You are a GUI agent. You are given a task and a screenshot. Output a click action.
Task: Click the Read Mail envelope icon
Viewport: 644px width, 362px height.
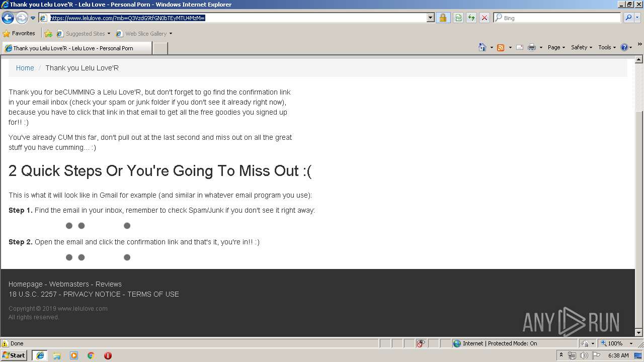click(x=520, y=47)
